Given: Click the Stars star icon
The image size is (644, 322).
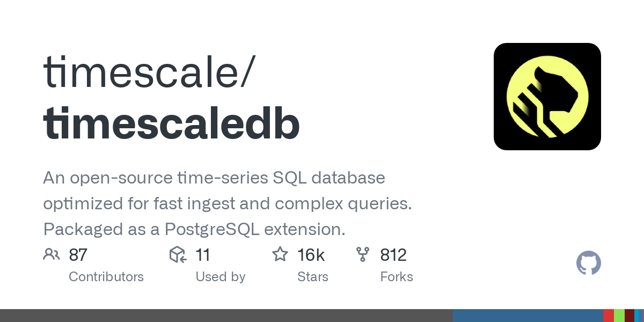Looking at the screenshot, I should pos(280,254).
